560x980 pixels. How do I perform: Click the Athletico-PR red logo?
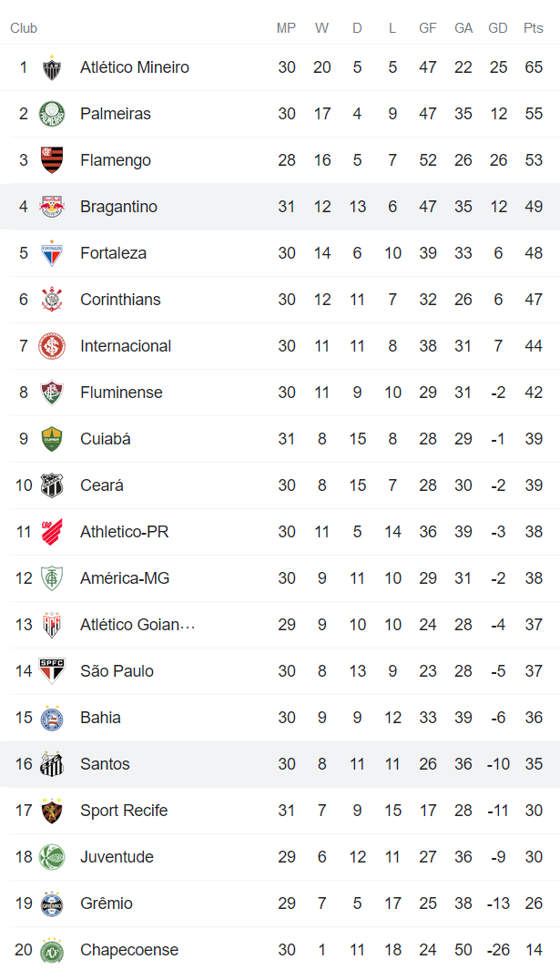coord(52,532)
